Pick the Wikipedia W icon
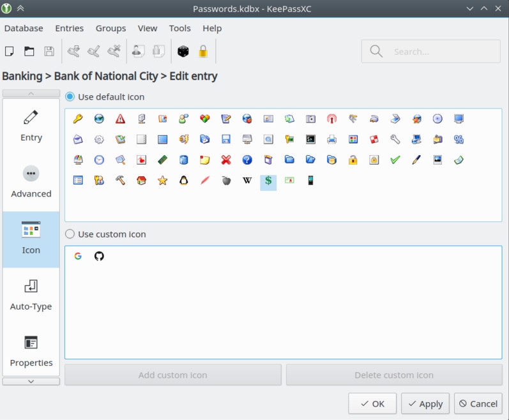This screenshot has width=509, height=420. [247, 181]
